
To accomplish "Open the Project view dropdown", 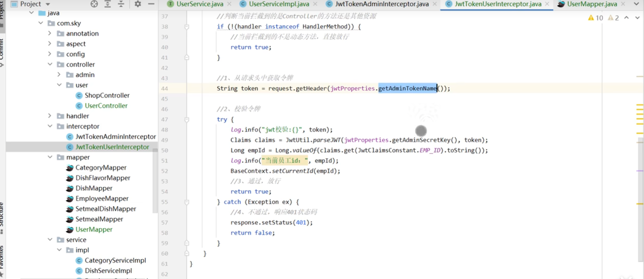I will click(48, 4).
